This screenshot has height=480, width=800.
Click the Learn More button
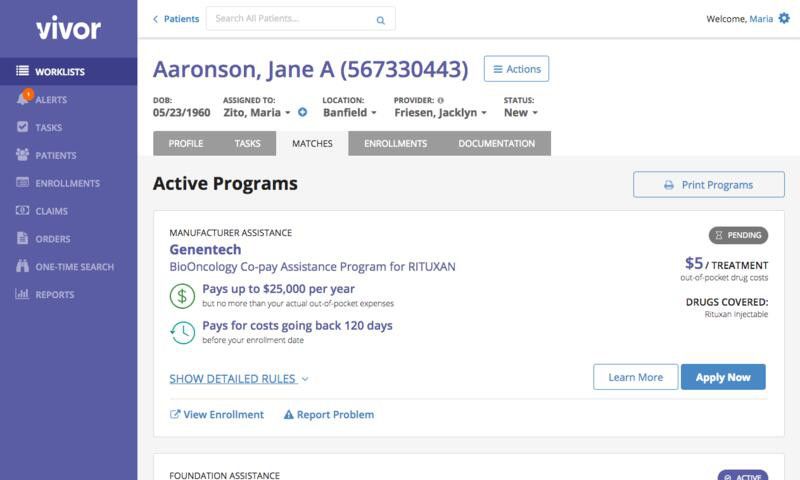pyautogui.click(x=636, y=377)
